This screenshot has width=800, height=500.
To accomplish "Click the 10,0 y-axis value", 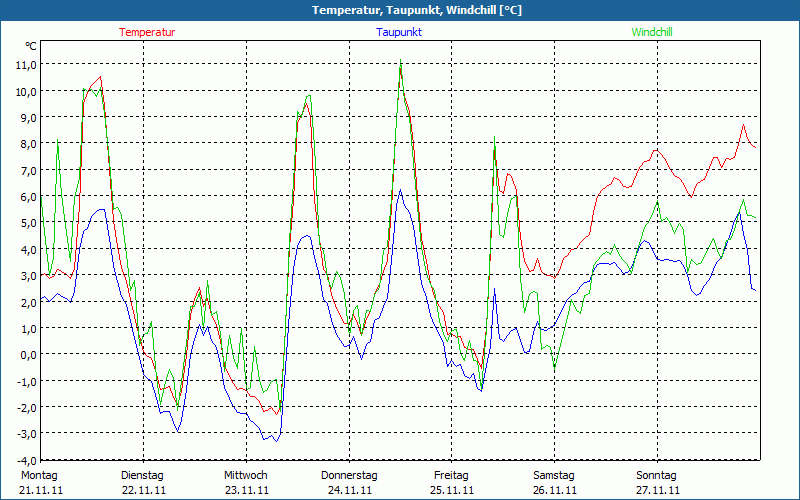I will pyautogui.click(x=27, y=92).
